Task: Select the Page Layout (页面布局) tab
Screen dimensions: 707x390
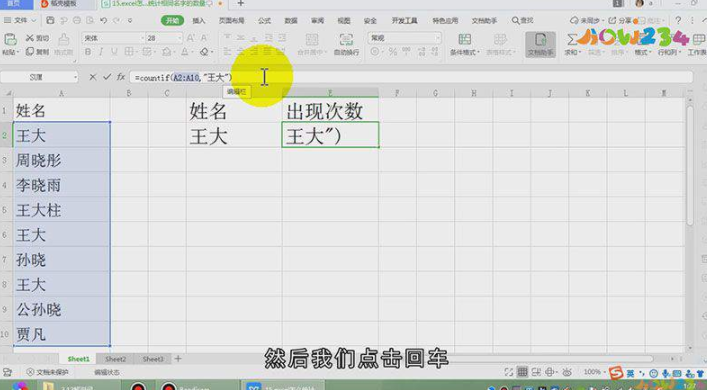Action: (x=231, y=21)
